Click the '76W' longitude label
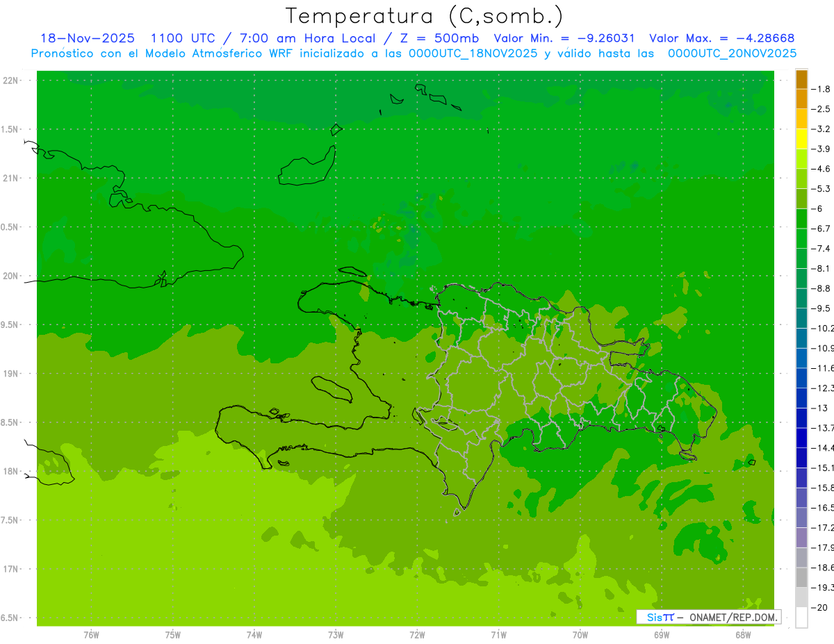 (91, 635)
